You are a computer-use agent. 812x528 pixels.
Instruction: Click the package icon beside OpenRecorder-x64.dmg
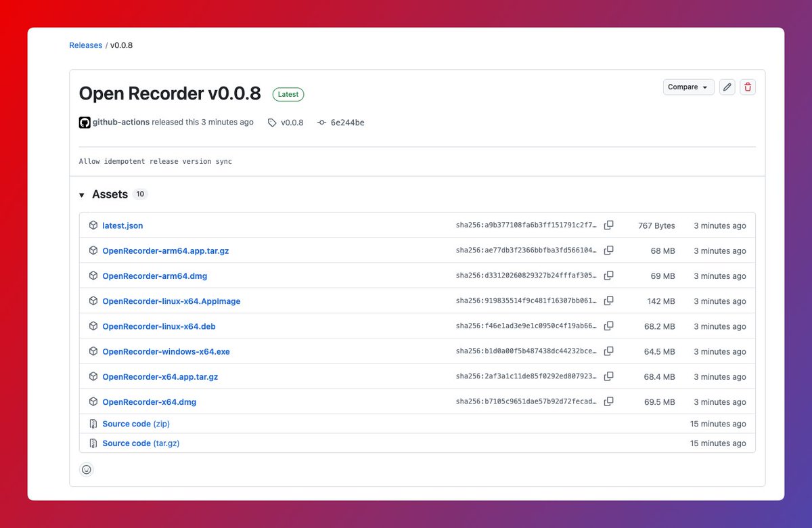(x=93, y=401)
